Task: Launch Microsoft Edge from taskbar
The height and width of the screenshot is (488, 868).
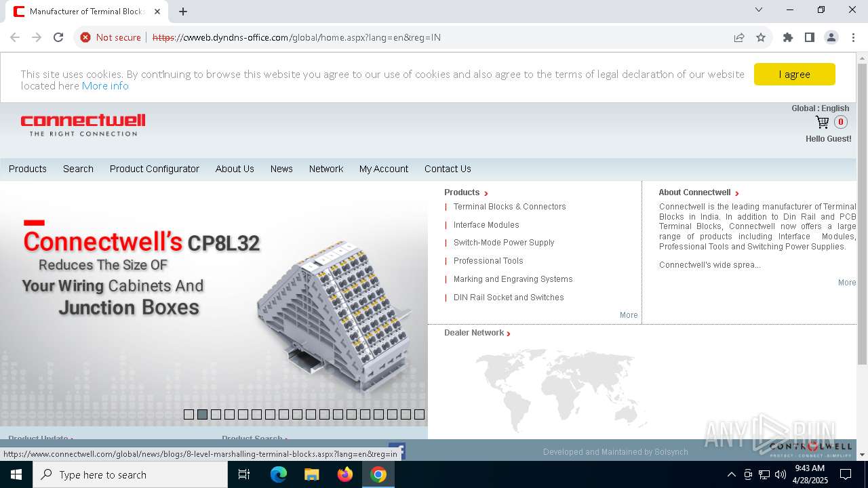Action: pos(279,474)
